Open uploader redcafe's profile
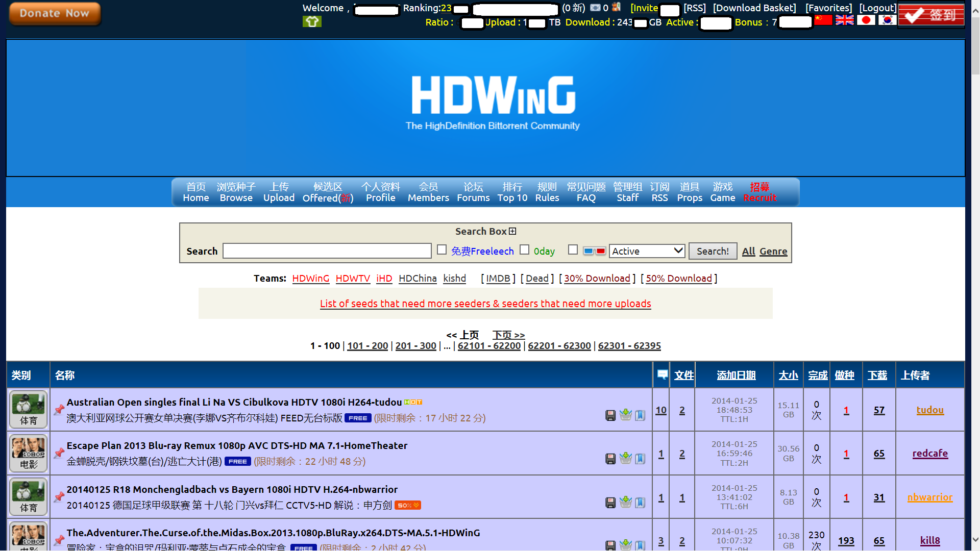 click(x=930, y=454)
